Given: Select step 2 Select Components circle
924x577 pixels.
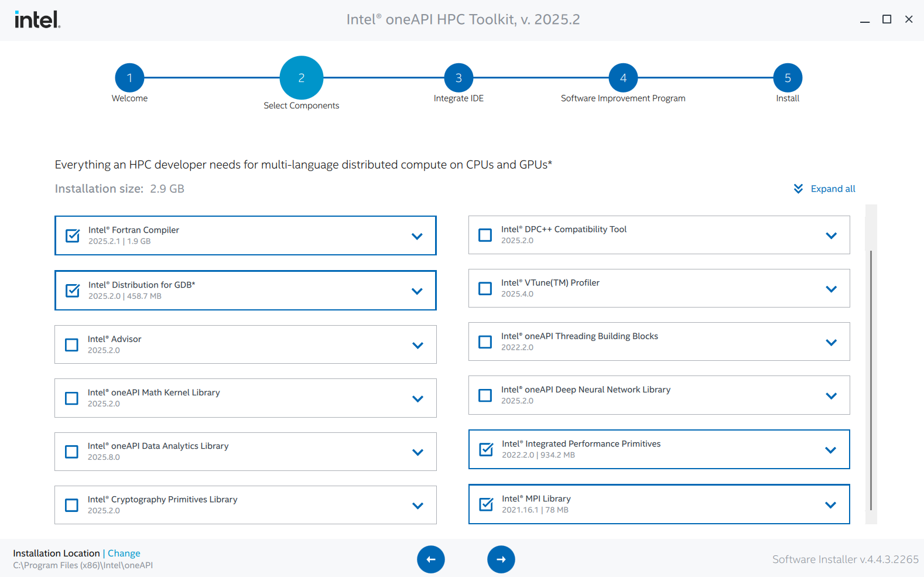Looking at the screenshot, I should coord(302,77).
